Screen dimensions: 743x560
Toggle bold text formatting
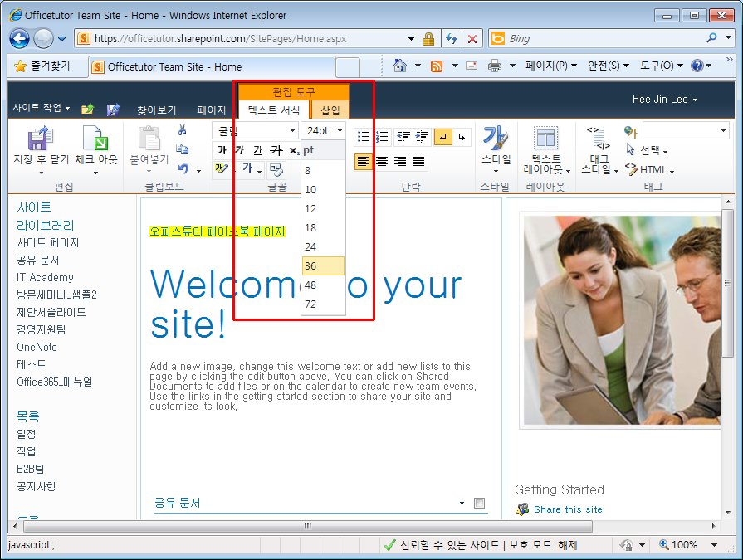[x=222, y=150]
